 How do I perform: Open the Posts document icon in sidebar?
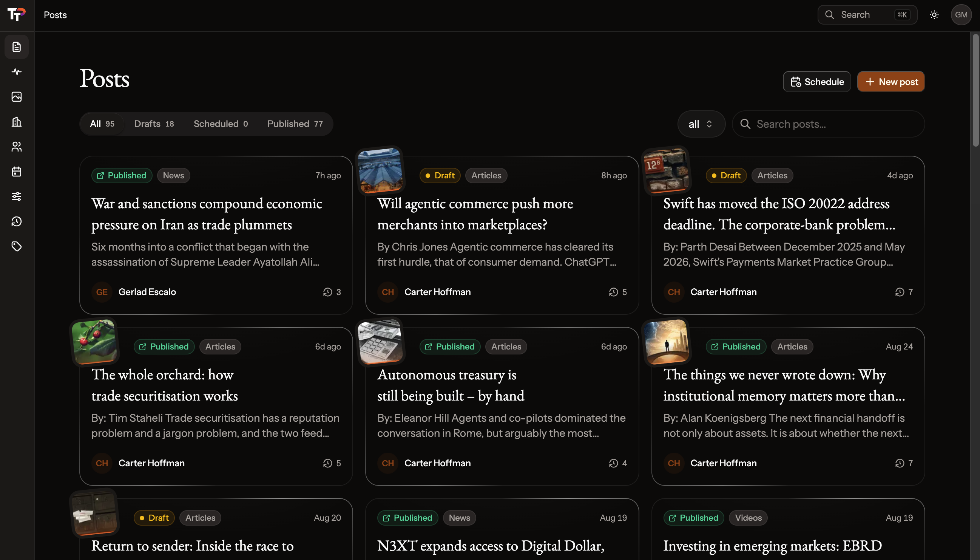[x=17, y=47]
